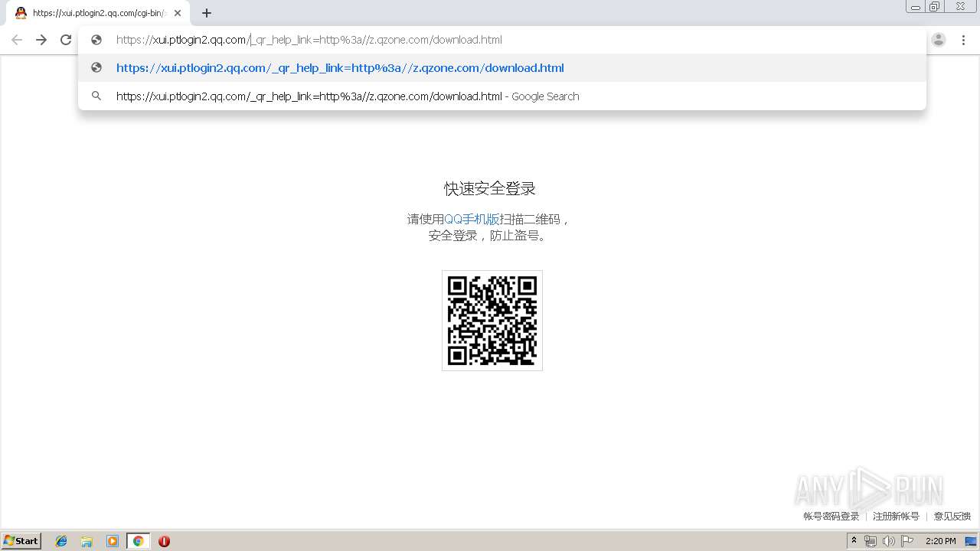Click the 快速安全登录 heading

tap(490, 188)
